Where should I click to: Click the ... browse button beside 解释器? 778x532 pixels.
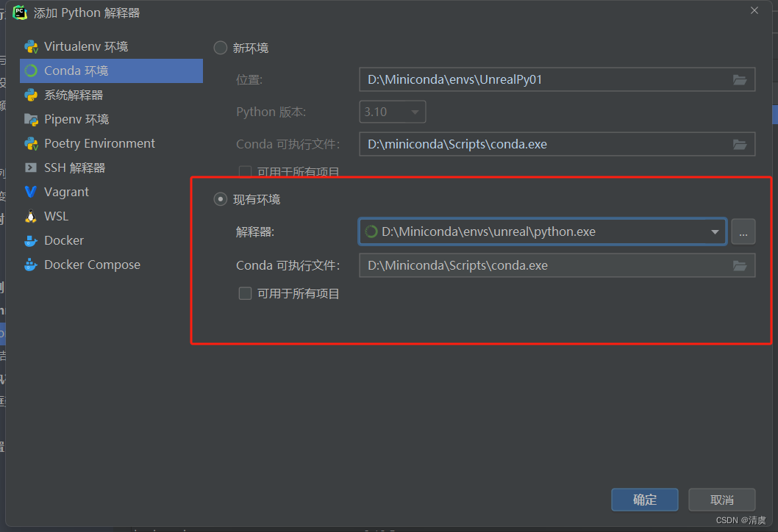click(743, 231)
